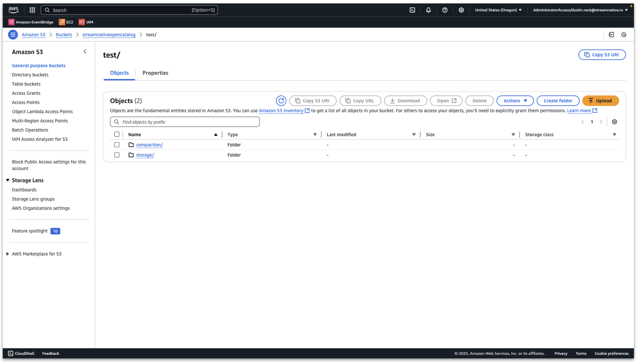Check the select-all objects checkbox

tap(117, 135)
